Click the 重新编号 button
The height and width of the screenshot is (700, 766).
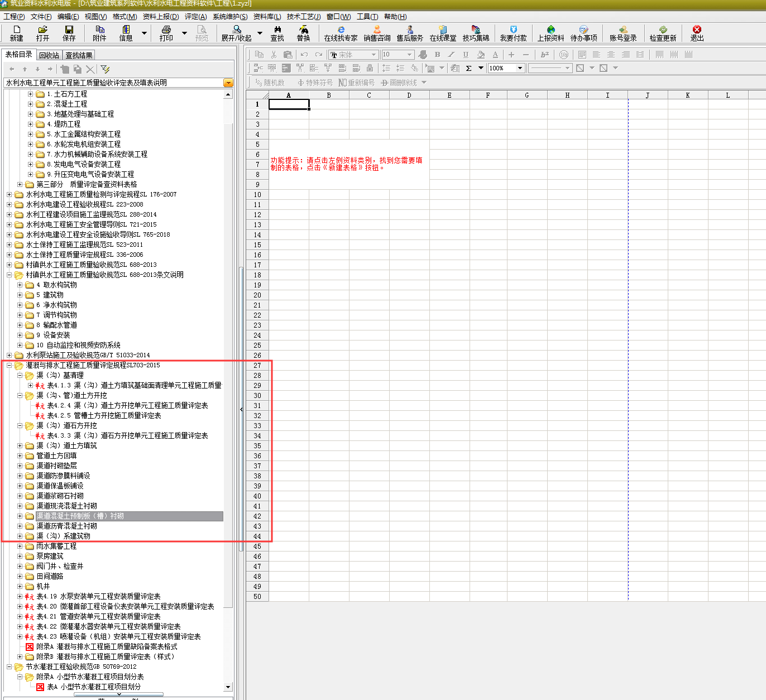pyautogui.click(x=356, y=83)
